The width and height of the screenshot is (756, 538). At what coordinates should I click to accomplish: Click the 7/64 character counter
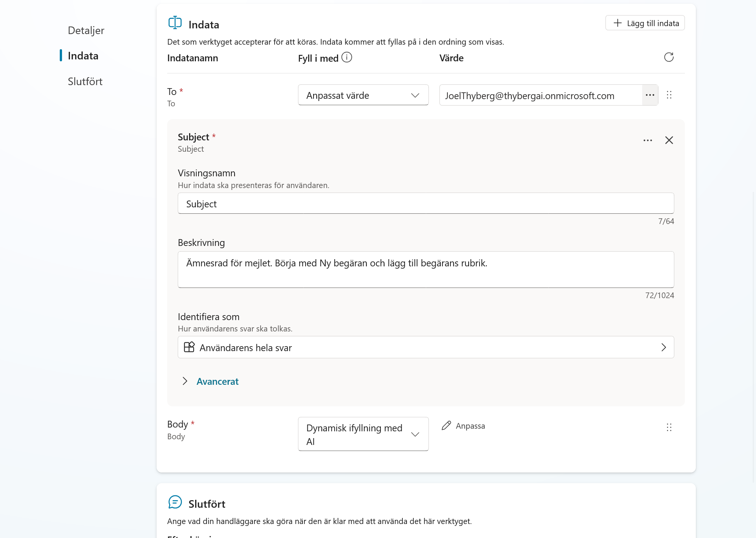pos(666,221)
